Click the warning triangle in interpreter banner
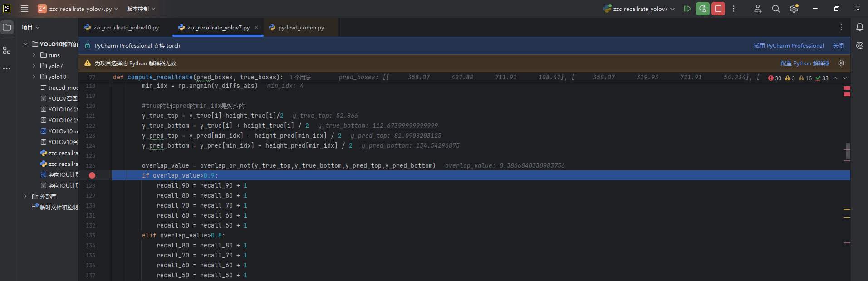 click(x=88, y=63)
